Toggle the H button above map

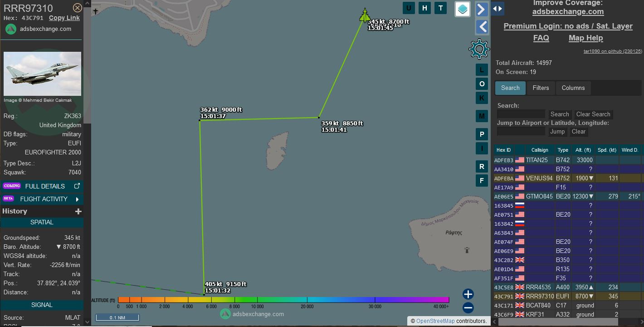[424, 8]
